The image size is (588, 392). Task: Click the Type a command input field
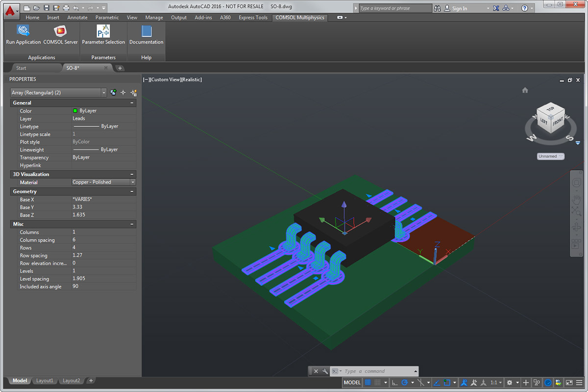377,371
